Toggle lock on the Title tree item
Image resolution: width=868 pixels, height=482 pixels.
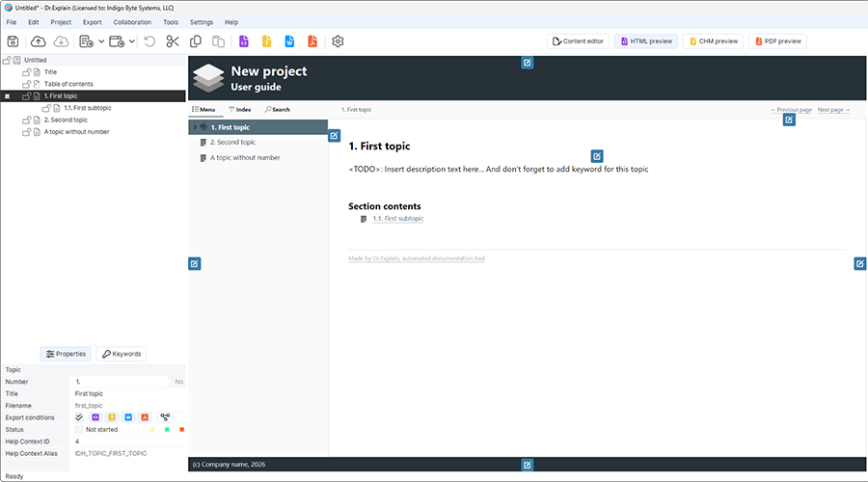[x=27, y=72]
